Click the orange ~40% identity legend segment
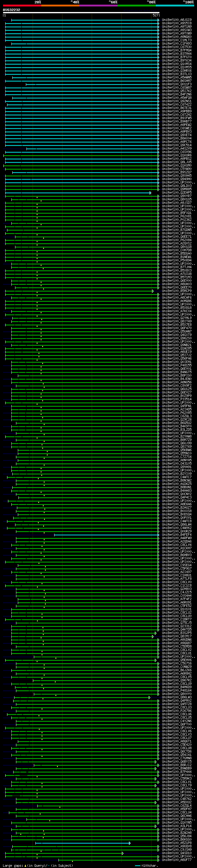Image resolution: width=197 pixels, height=868 pixels. [60, 6]
